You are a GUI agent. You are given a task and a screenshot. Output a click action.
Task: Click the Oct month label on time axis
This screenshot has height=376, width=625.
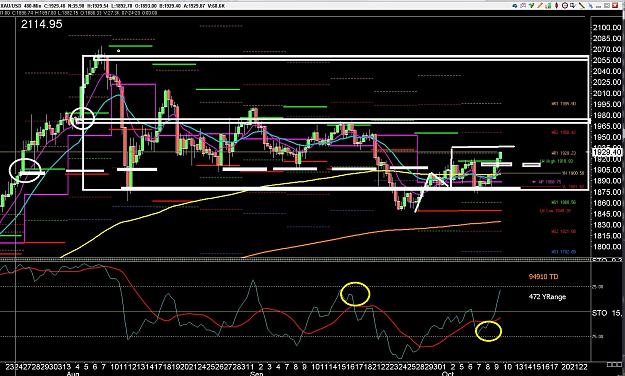pos(448,374)
